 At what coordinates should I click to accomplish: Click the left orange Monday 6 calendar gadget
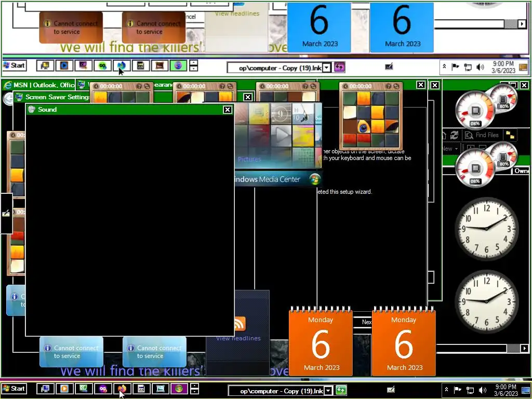321,341
